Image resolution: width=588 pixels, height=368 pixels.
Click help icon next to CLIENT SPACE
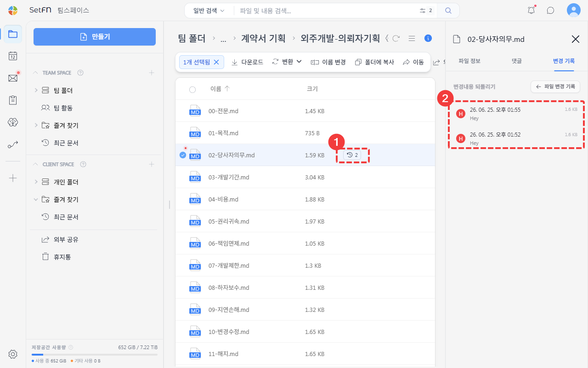pos(83,164)
